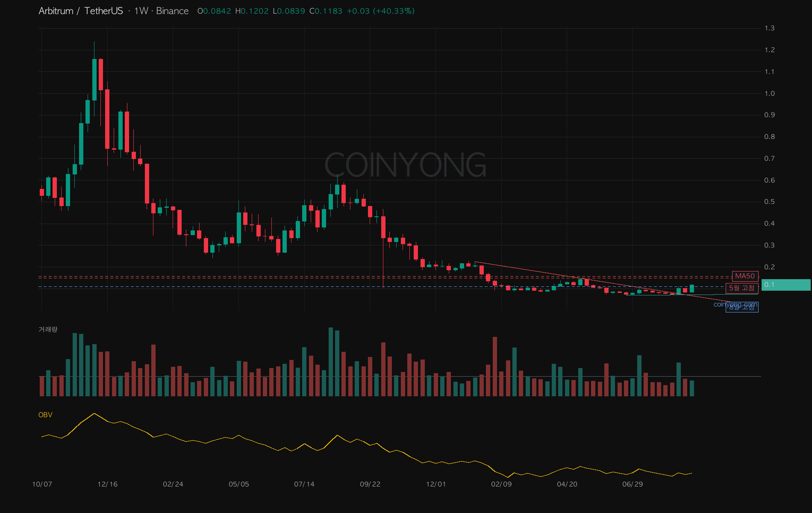The image size is (812, 513).
Task: Click the Arbitrum / TetherUS symbol title
Action: point(81,11)
